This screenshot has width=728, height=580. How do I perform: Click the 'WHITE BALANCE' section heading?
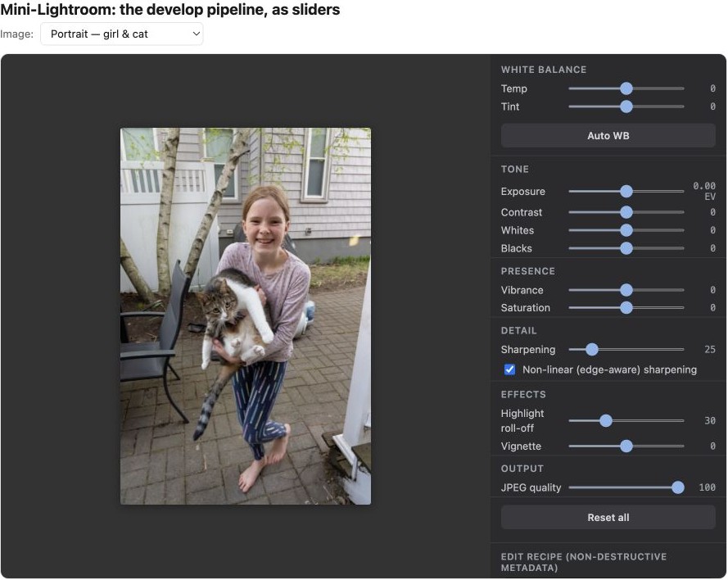click(544, 70)
